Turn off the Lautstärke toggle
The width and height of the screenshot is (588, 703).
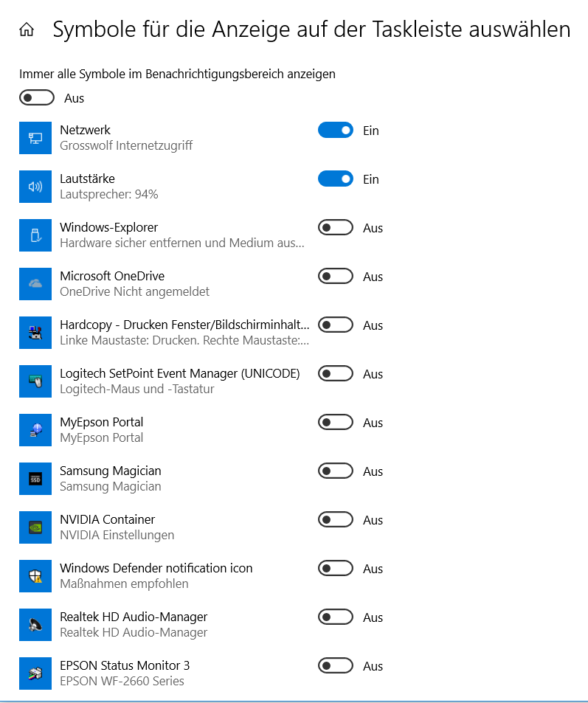(x=336, y=179)
